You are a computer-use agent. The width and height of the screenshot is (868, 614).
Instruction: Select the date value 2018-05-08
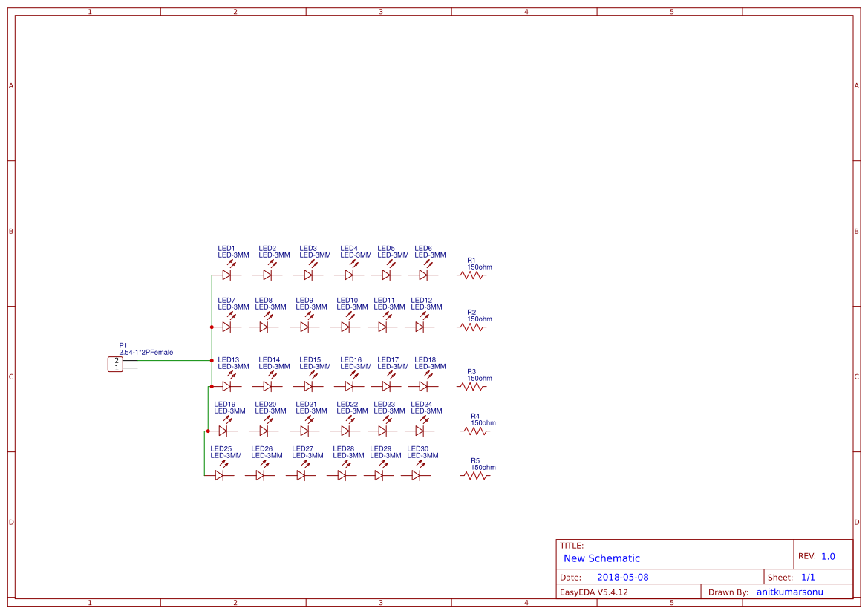pos(622,577)
